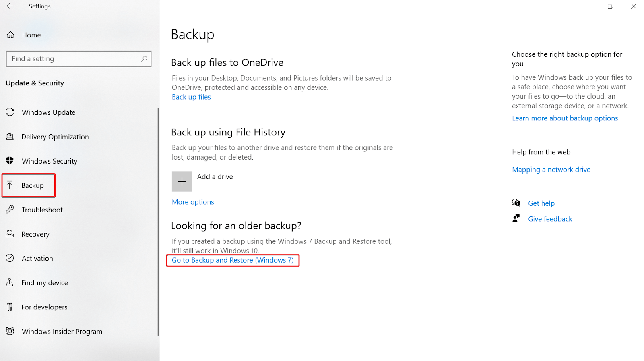
Task: Click the Backup upward arrow icon
Action: [x=10, y=185]
